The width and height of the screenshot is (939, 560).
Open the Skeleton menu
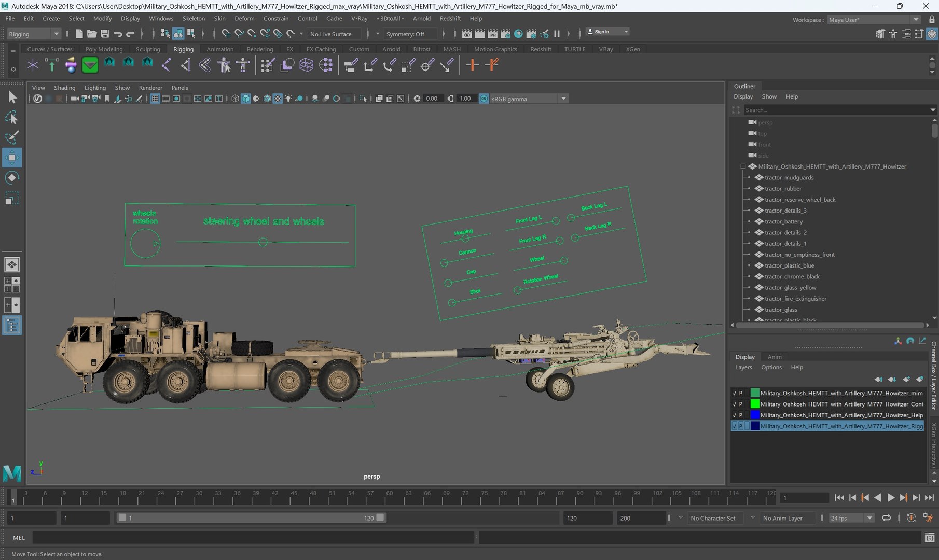point(194,18)
